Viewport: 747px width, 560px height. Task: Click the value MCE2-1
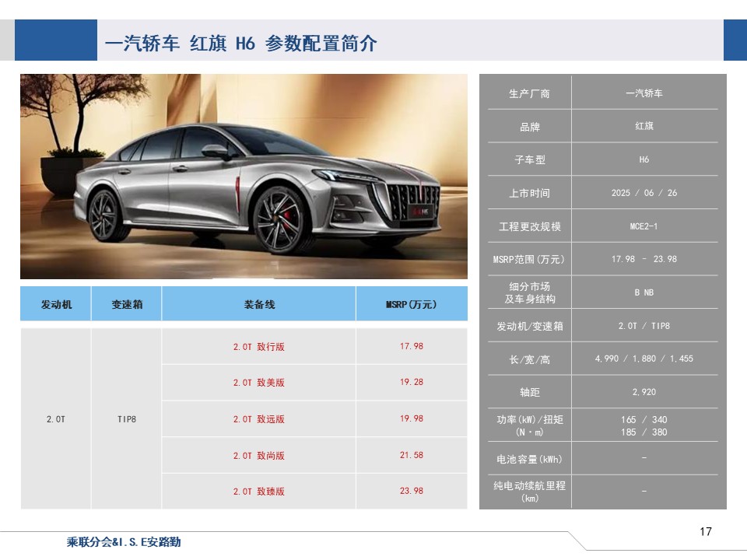click(x=644, y=226)
